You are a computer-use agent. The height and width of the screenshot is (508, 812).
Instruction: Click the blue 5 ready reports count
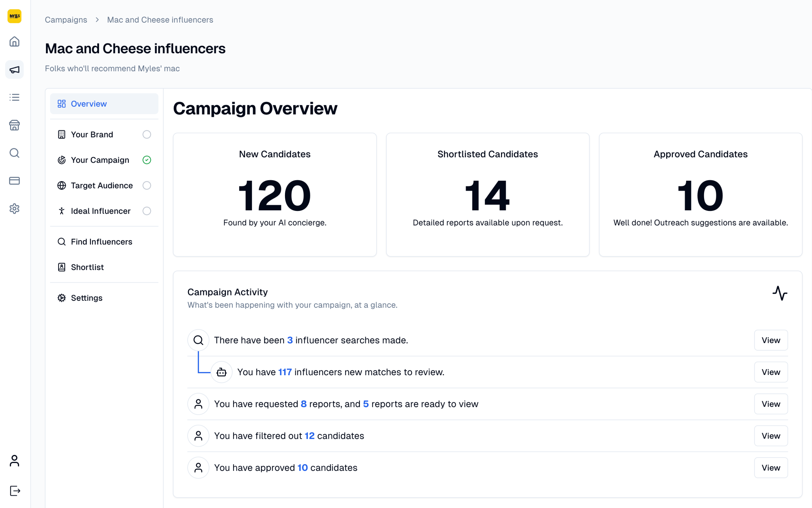tap(366, 404)
